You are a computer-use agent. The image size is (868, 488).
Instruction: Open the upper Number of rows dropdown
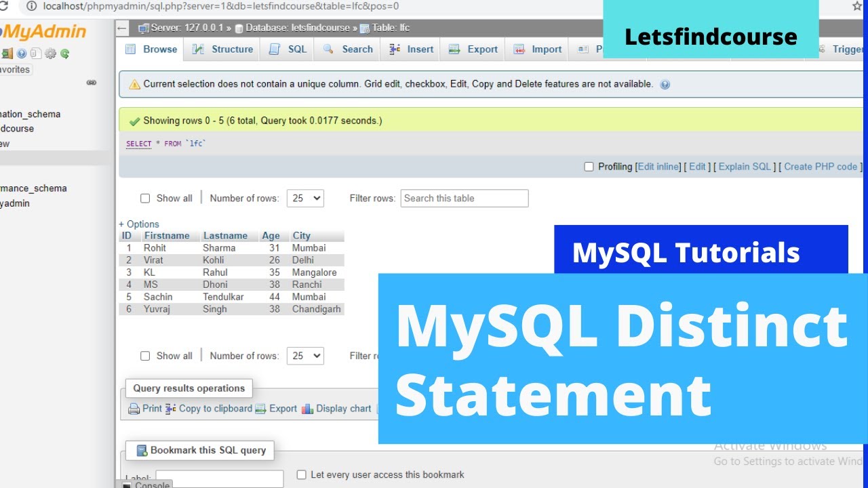tap(305, 199)
